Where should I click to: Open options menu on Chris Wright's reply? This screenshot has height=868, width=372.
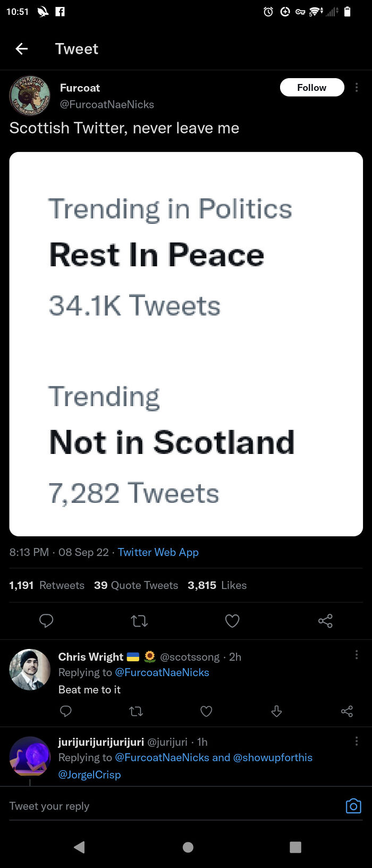click(x=357, y=654)
